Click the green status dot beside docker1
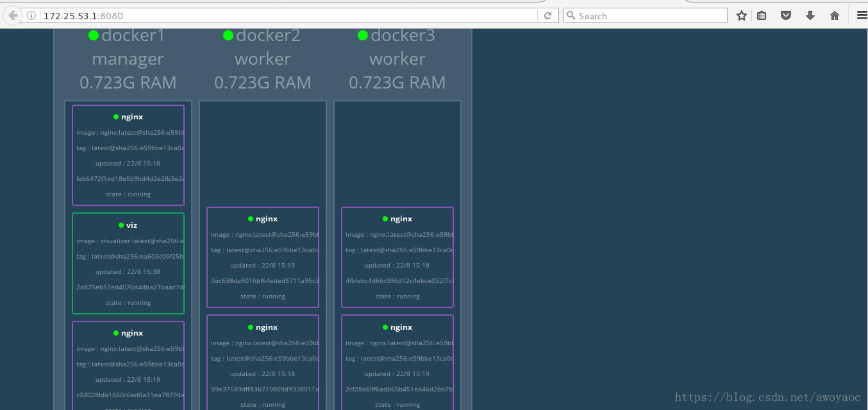 click(94, 35)
